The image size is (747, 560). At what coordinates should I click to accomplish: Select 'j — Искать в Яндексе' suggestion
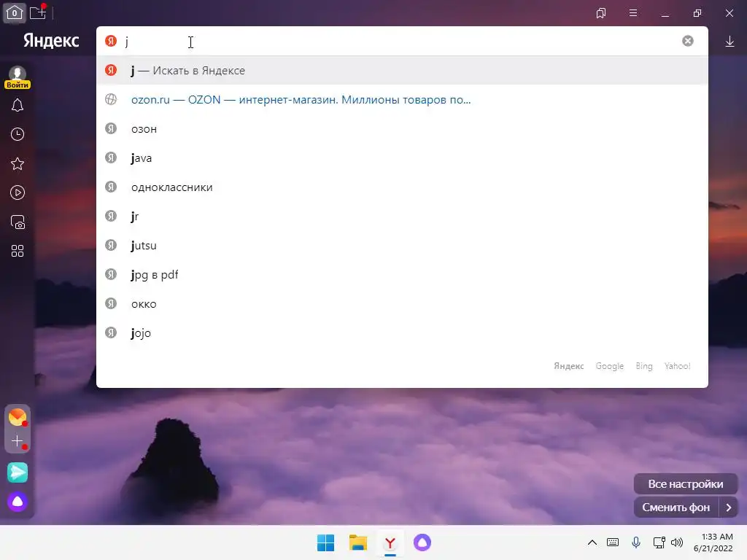402,71
